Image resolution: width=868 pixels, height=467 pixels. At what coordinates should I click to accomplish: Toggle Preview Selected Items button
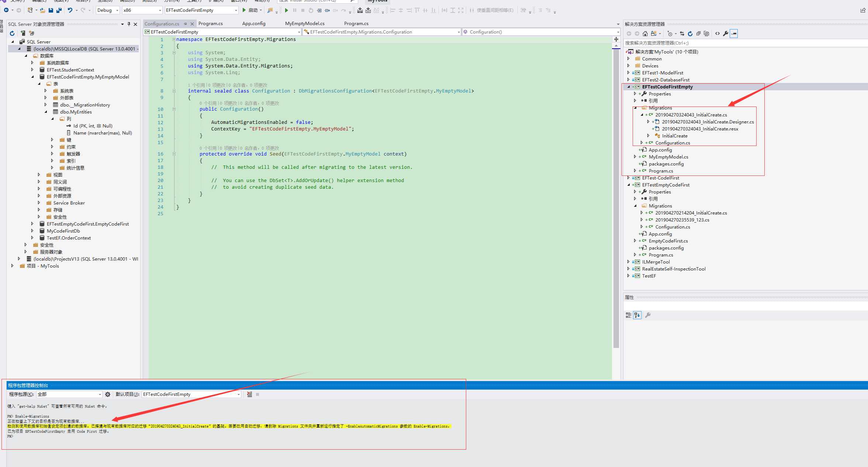pyautogui.click(x=734, y=34)
